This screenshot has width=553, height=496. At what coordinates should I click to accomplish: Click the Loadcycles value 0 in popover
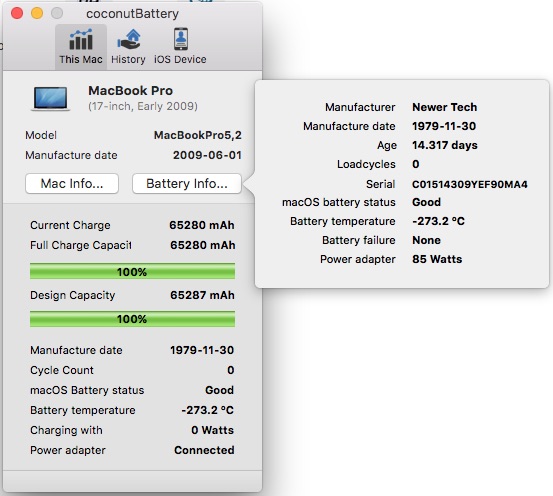[x=416, y=164]
